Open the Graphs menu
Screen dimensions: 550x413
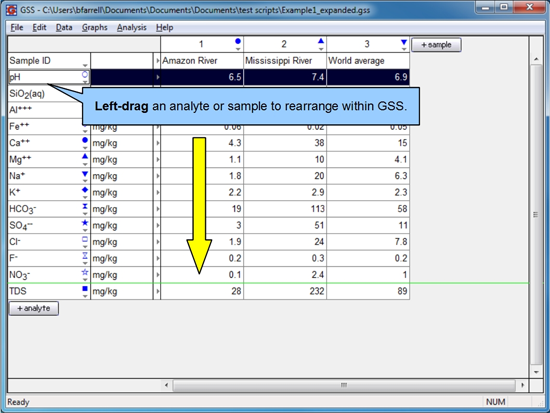pos(94,27)
